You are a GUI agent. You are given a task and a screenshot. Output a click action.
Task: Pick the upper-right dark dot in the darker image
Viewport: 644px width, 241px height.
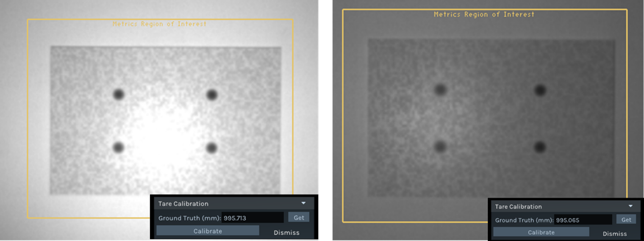540,90
